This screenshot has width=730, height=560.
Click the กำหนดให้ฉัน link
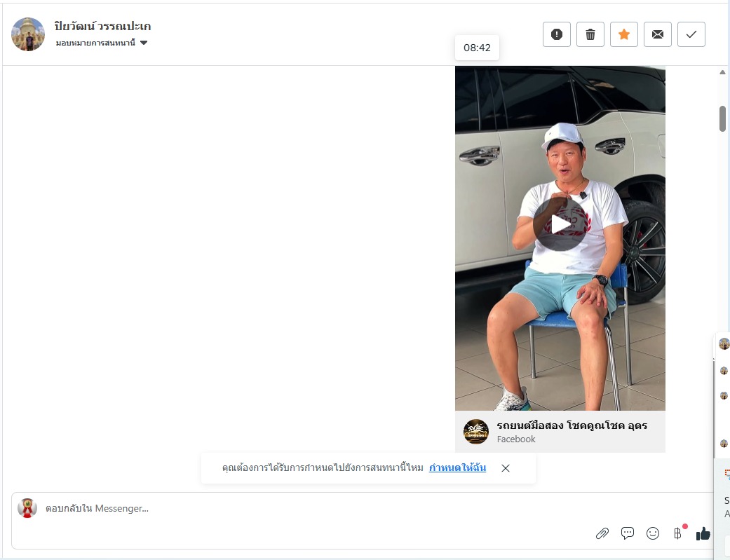457,467
